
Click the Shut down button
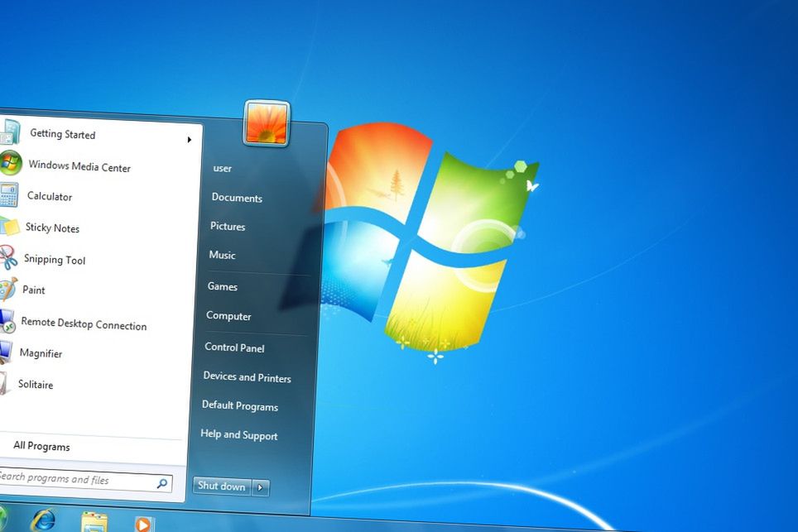pos(222,486)
